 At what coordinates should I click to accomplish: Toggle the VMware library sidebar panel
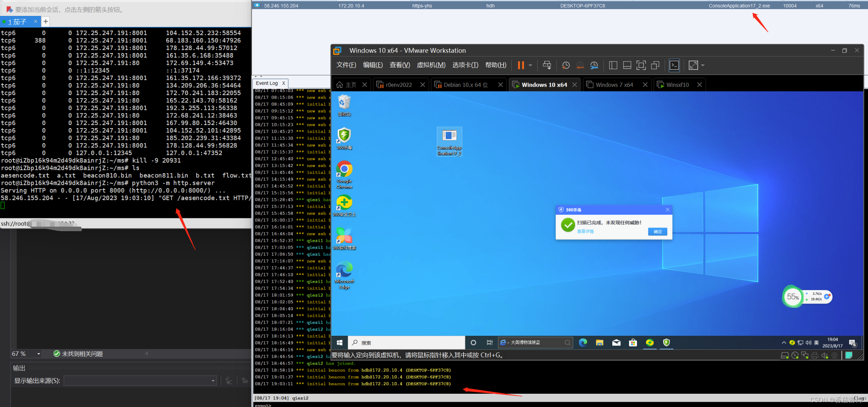click(x=613, y=65)
